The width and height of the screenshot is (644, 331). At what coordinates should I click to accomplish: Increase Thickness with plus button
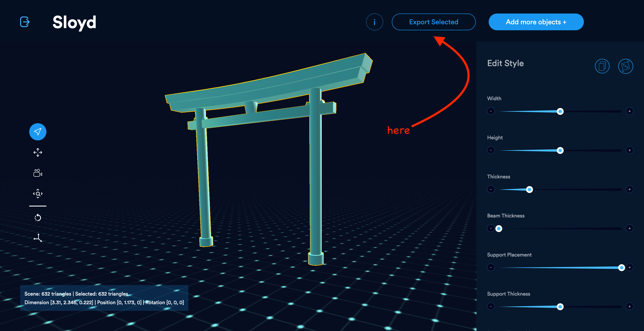pyautogui.click(x=629, y=189)
